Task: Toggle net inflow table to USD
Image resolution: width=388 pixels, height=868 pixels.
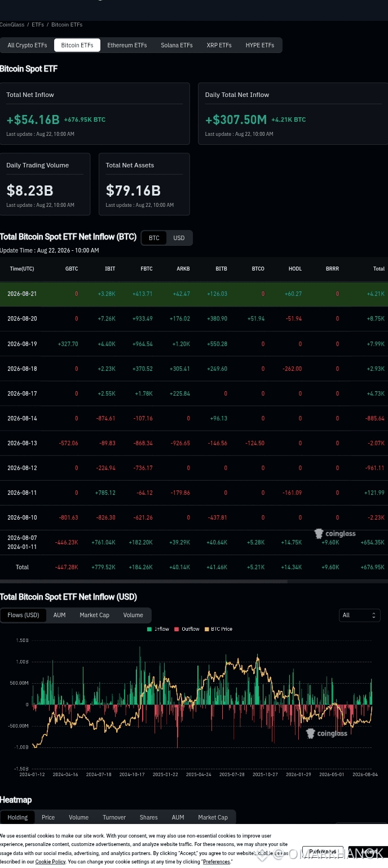Action: (x=179, y=238)
